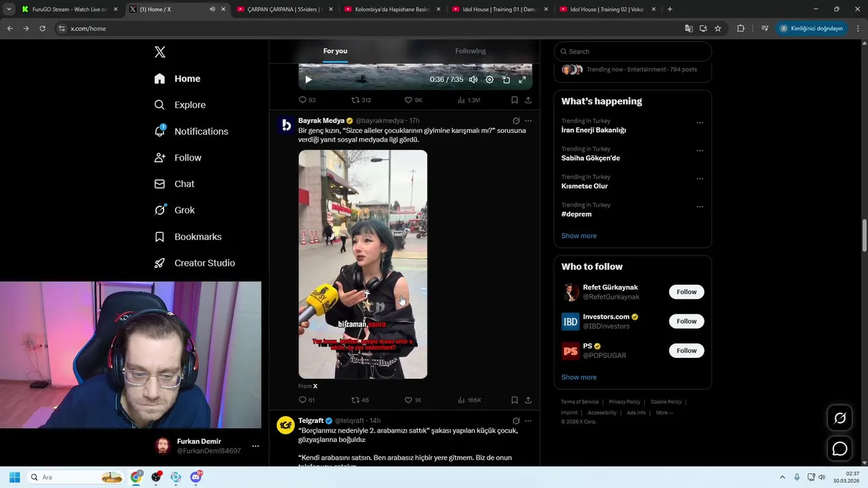Switch to Kolombiya'da Hapishane tab
The height and width of the screenshot is (488, 868).
coord(392,9)
